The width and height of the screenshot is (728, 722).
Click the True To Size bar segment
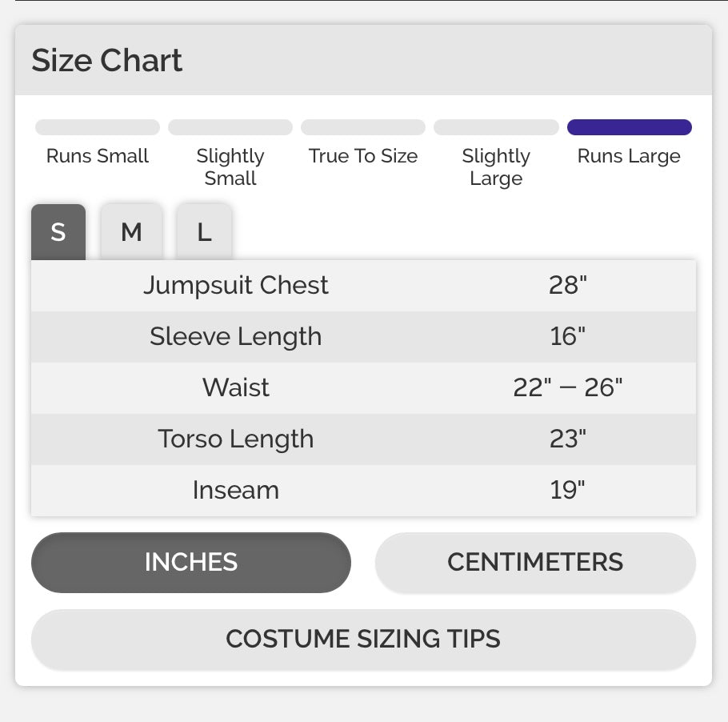[363, 127]
